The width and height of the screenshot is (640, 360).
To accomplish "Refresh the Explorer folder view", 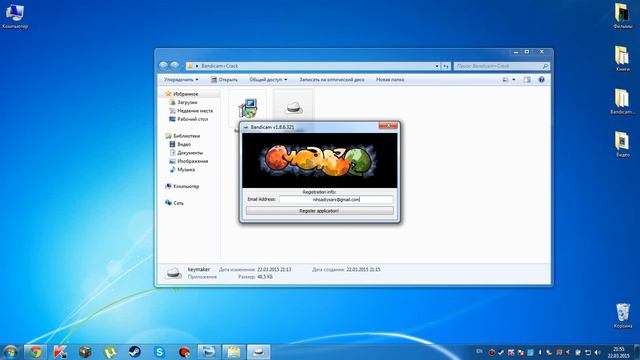I will point(446,66).
